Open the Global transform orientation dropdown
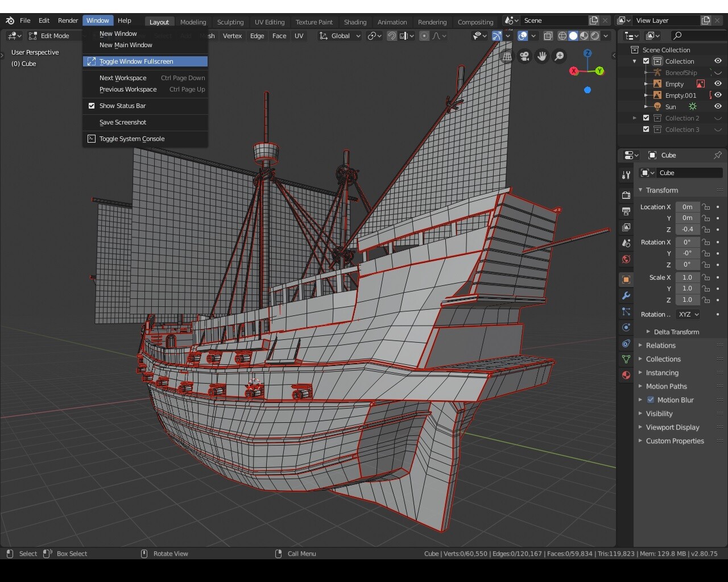Image resolution: width=728 pixels, height=582 pixels. 340,36
